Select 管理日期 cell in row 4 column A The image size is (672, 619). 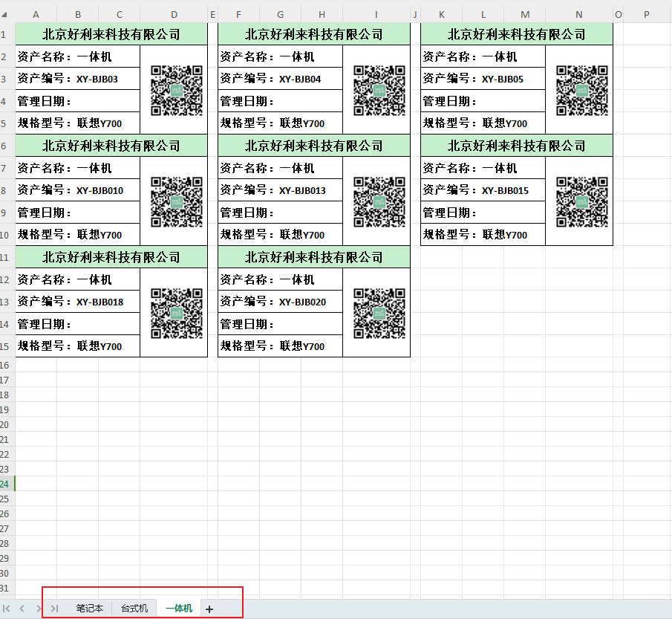pyautogui.click(x=77, y=101)
